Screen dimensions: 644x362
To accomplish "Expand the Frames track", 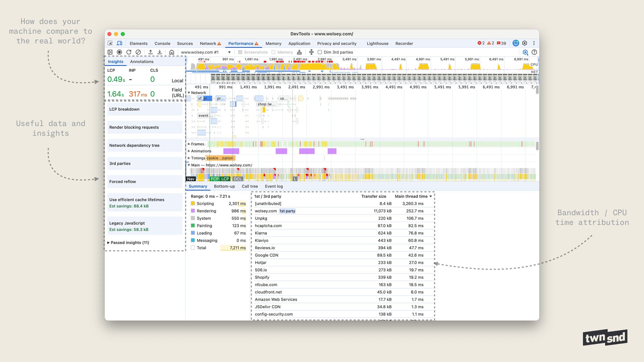I will (x=189, y=144).
